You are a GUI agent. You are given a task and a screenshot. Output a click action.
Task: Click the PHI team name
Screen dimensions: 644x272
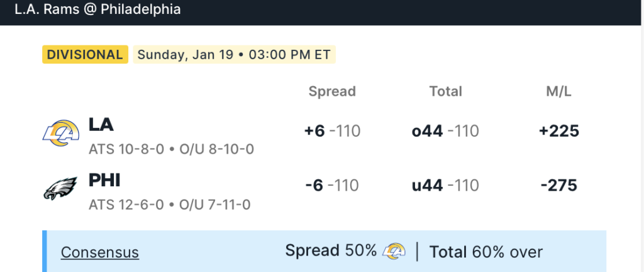(x=104, y=180)
